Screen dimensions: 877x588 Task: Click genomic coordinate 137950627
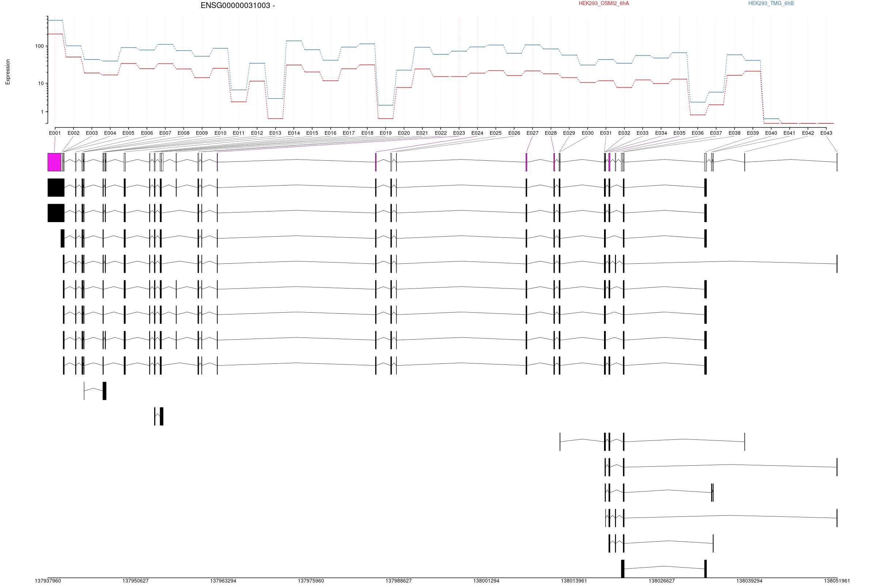pos(136,581)
